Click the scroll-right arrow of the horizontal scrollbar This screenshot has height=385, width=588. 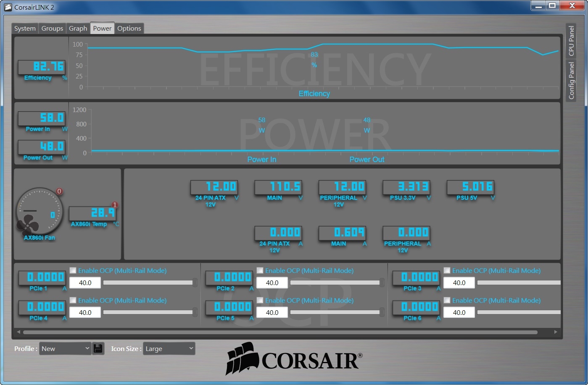tap(556, 332)
